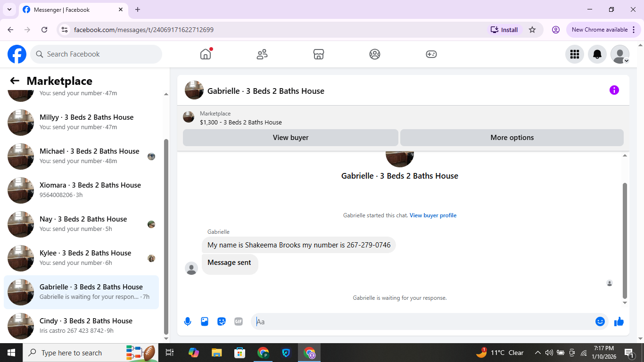Open the Cindy conversation
Image resolution: width=644 pixels, height=362 pixels.
[x=81, y=326]
